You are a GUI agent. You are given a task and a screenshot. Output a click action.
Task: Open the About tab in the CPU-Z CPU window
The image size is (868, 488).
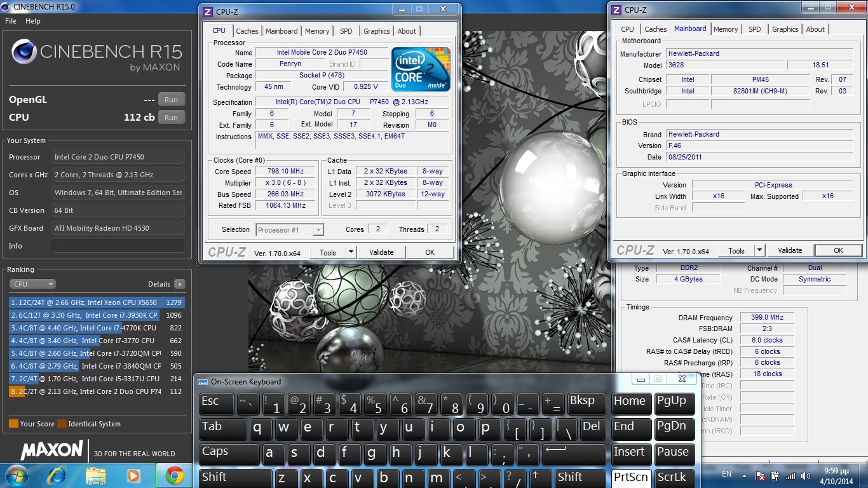(x=407, y=31)
